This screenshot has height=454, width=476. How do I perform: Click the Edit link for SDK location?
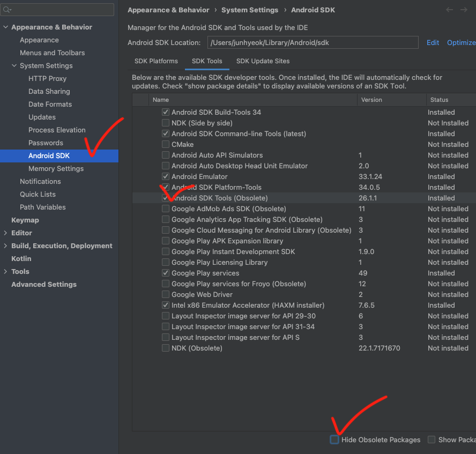click(x=433, y=42)
